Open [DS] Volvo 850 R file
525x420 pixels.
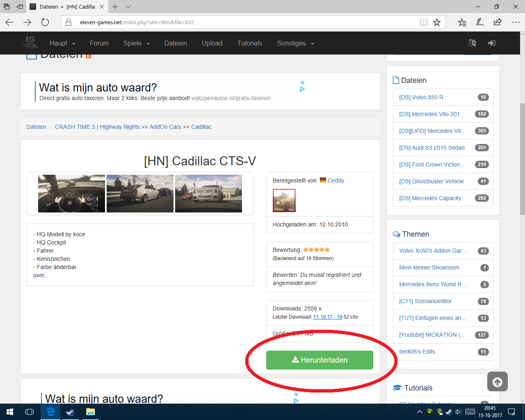click(x=421, y=97)
